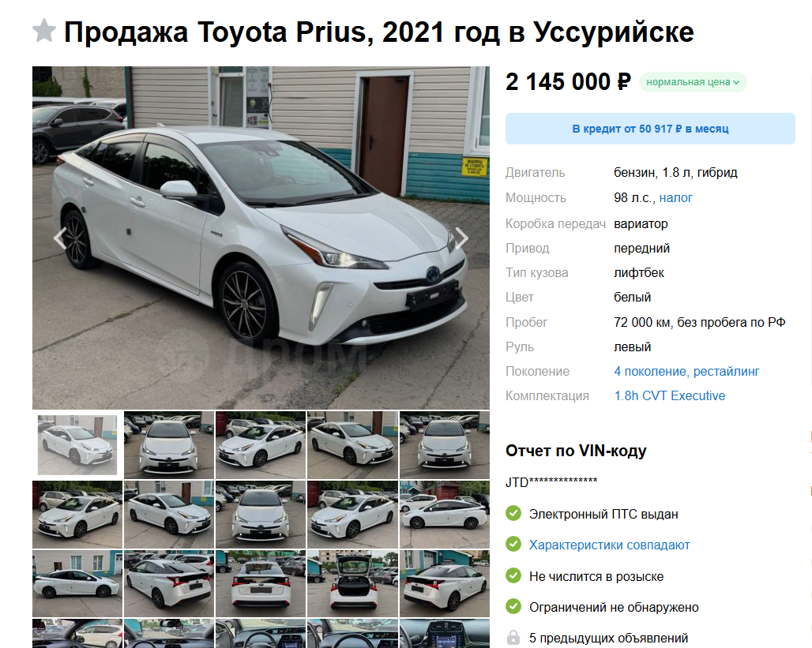Click checkmark beside Характеристики совпадают
This screenshot has width=812, height=648.
513,545
